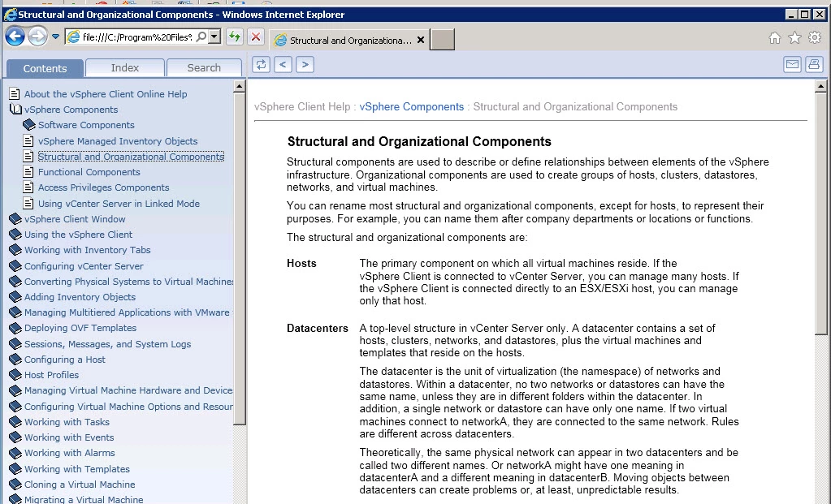Open the address bar autocomplete dropdown
The image size is (831, 504).
[x=214, y=37]
